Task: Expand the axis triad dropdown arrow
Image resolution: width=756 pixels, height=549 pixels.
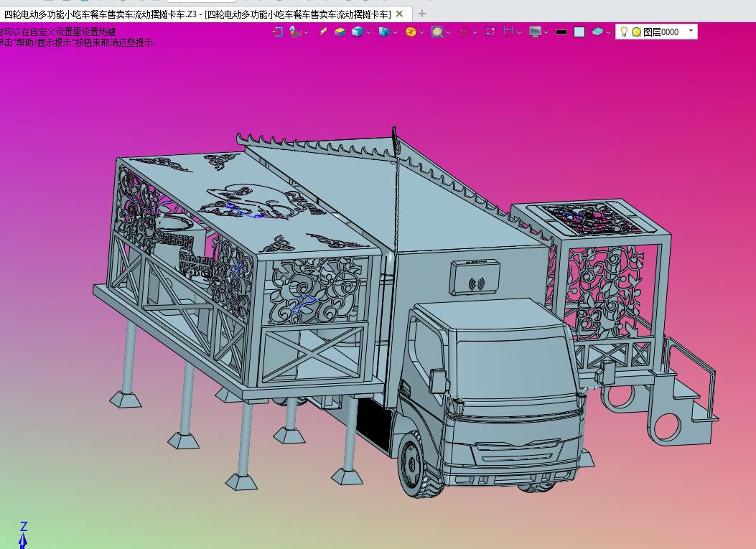Action: point(475,32)
